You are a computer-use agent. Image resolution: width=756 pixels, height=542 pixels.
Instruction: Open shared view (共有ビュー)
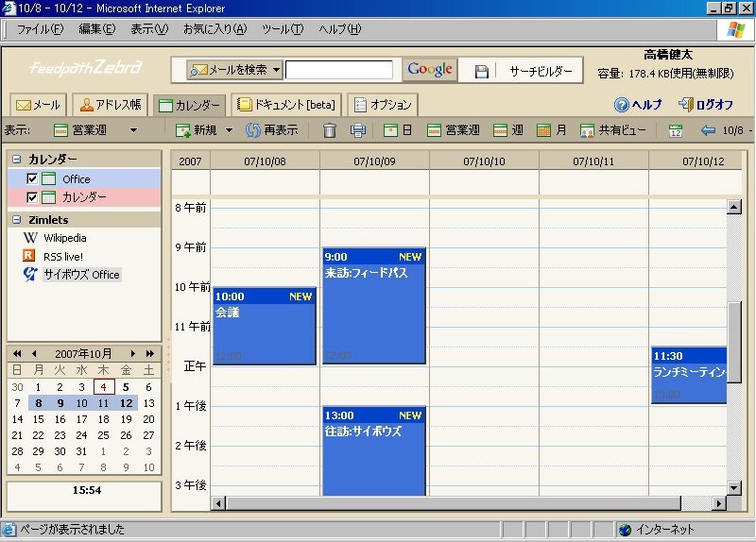pyautogui.click(x=612, y=130)
